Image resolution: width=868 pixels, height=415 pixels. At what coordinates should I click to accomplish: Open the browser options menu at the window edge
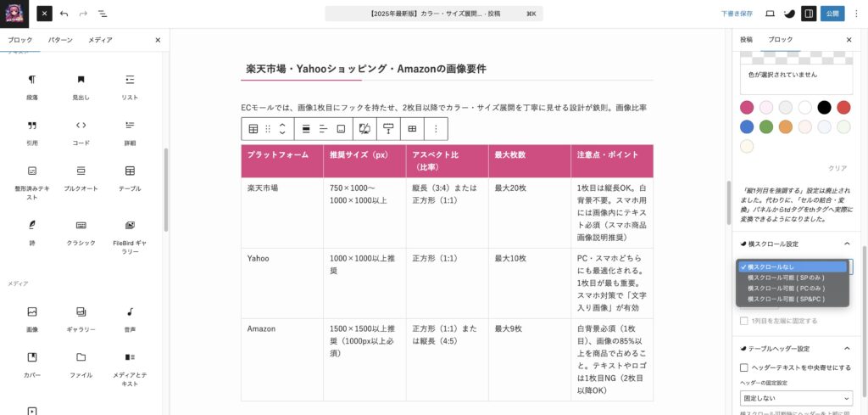click(x=856, y=14)
